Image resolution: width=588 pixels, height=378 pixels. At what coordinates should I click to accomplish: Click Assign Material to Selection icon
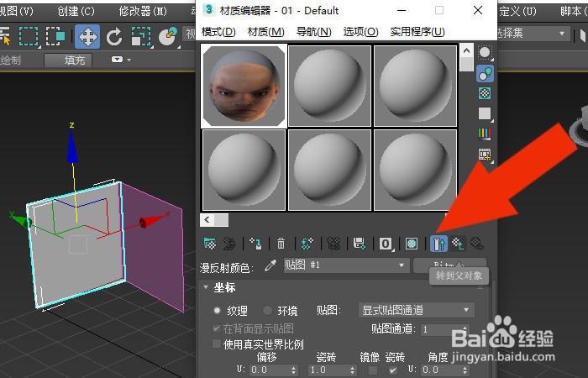(255, 244)
